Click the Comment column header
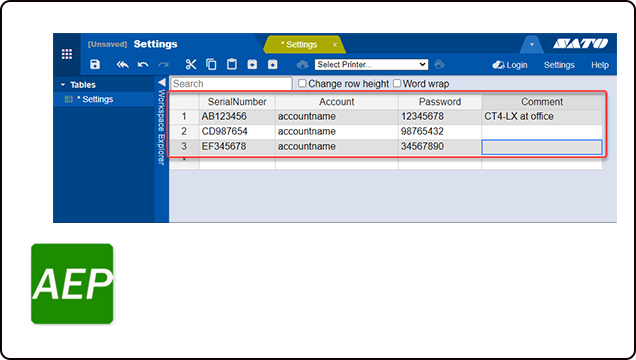The width and height of the screenshot is (636, 360). [x=542, y=102]
